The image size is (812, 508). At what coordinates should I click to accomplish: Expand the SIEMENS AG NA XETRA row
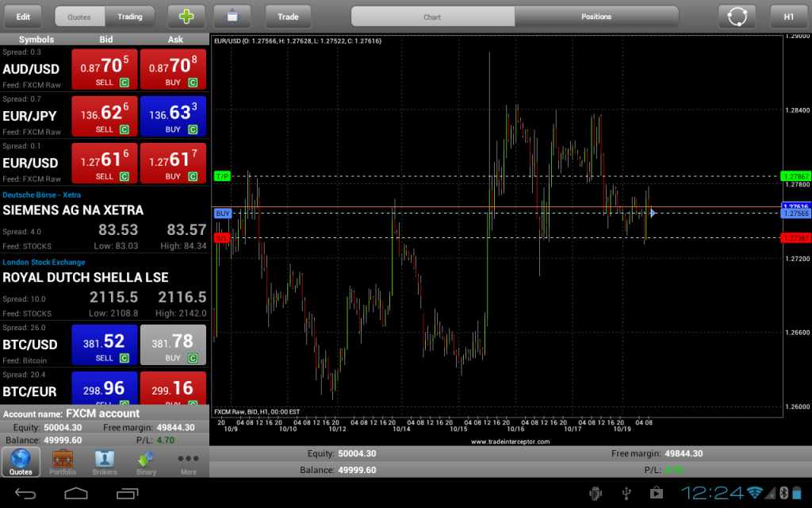click(x=105, y=220)
